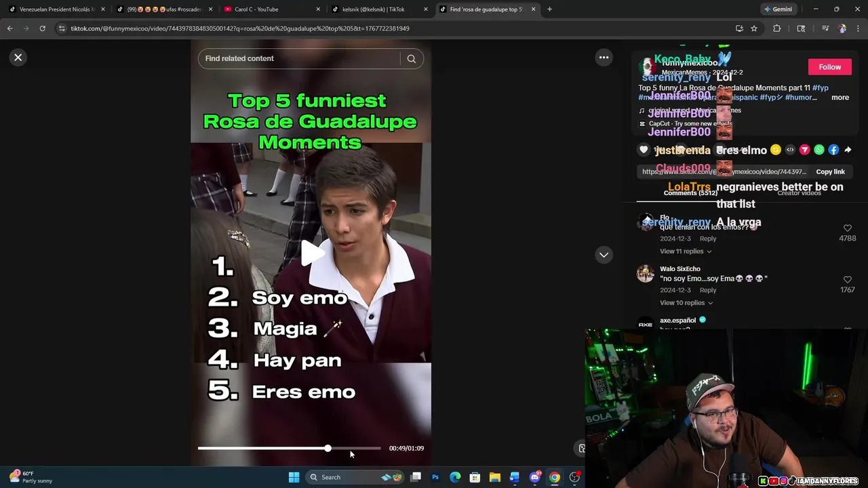Open the axe.español commenter name
The image size is (868, 488).
(x=677, y=320)
